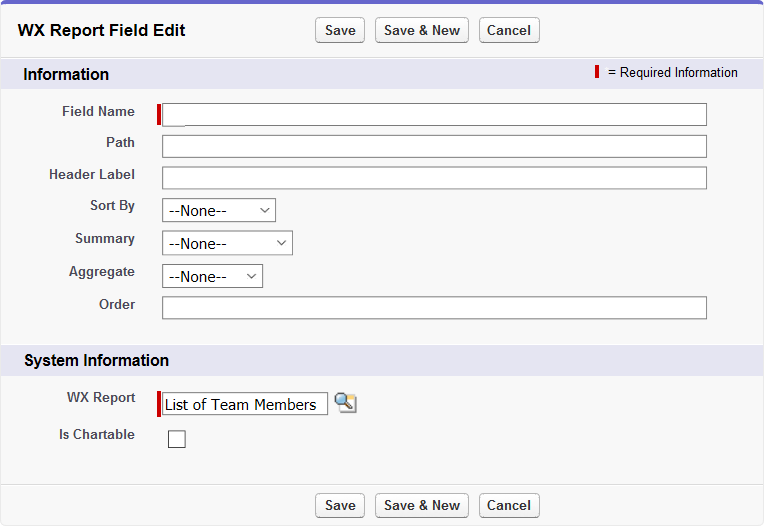Click the WX Report field containing List of Team Members

(244, 404)
